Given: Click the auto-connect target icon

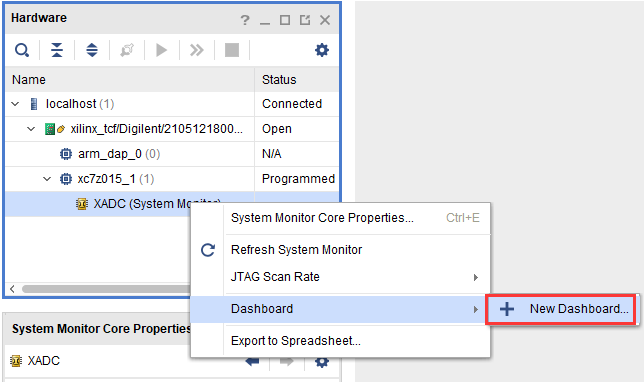Looking at the screenshot, I should tap(127, 50).
